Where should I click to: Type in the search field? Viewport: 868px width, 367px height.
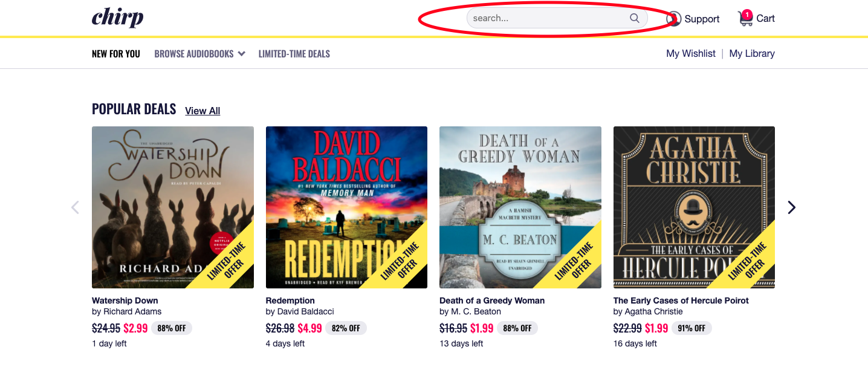tap(547, 18)
